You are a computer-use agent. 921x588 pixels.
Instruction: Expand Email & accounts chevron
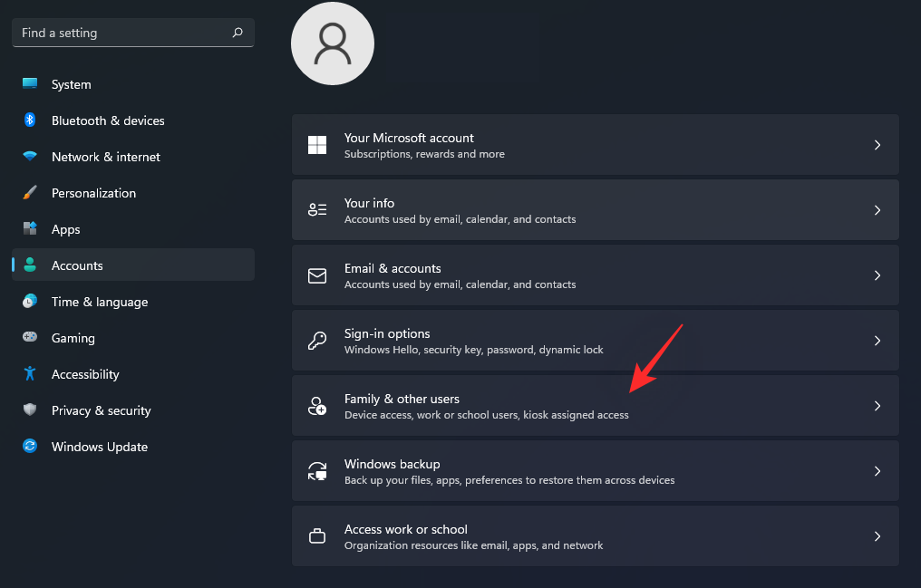(877, 275)
